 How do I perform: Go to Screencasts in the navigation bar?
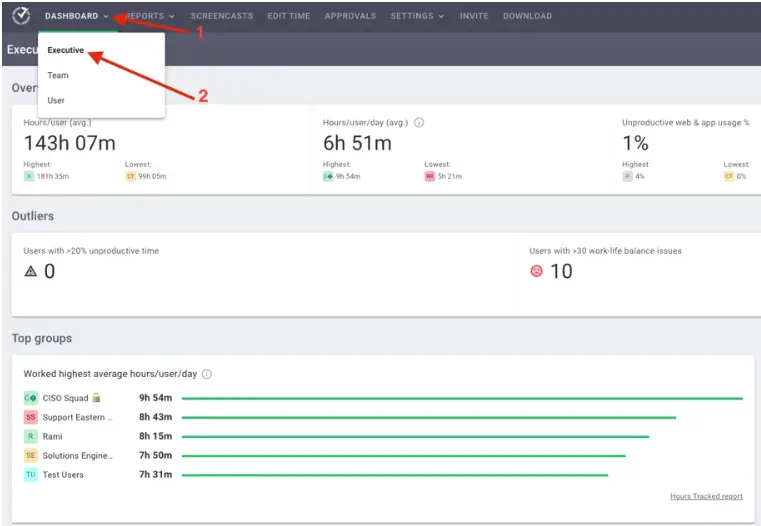pos(222,16)
